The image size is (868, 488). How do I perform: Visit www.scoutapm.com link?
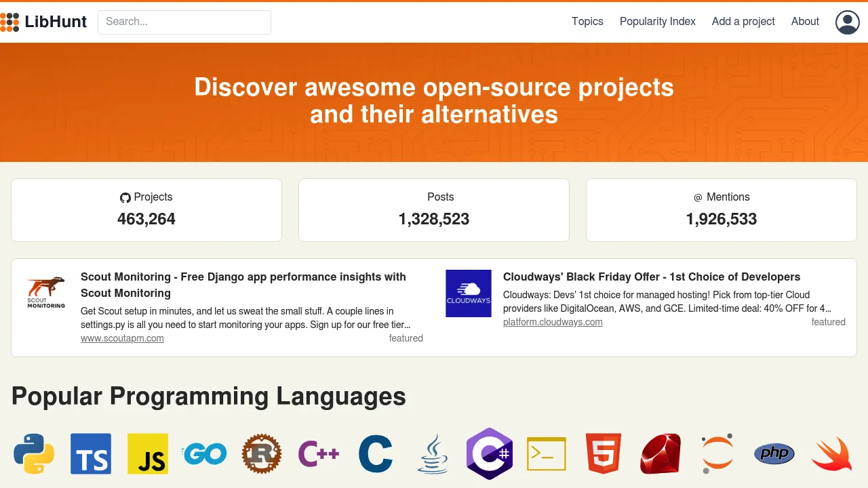[122, 338]
